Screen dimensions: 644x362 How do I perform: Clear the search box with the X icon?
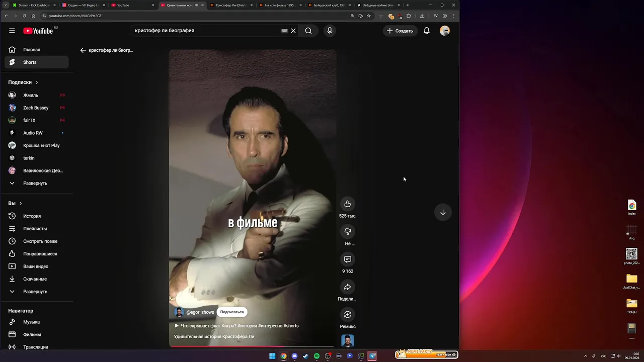tap(293, 31)
